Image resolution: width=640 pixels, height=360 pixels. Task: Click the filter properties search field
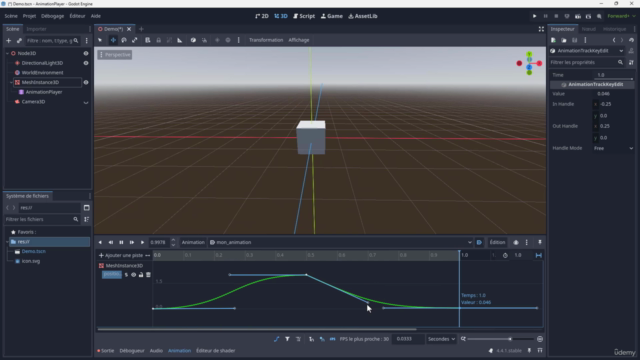587,62
